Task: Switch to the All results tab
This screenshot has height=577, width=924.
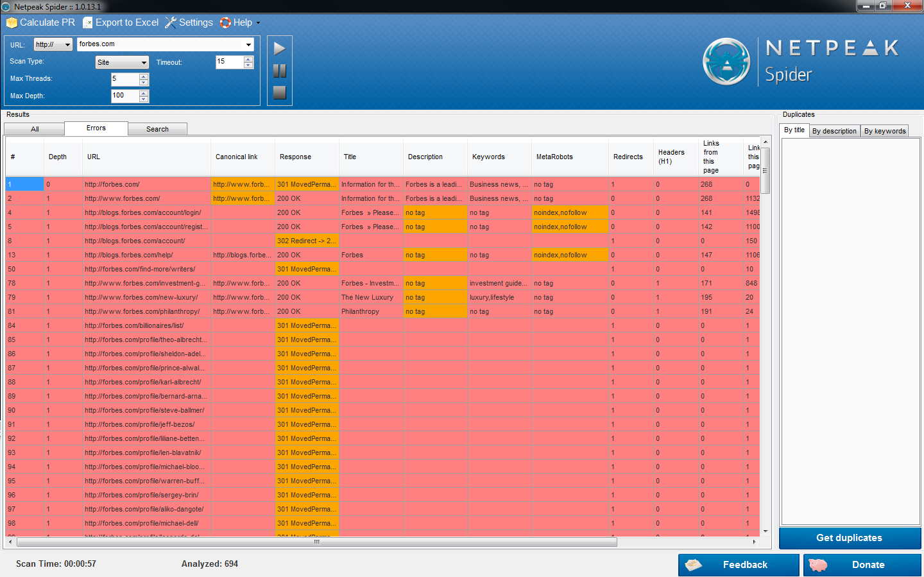Action: click(x=35, y=129)
